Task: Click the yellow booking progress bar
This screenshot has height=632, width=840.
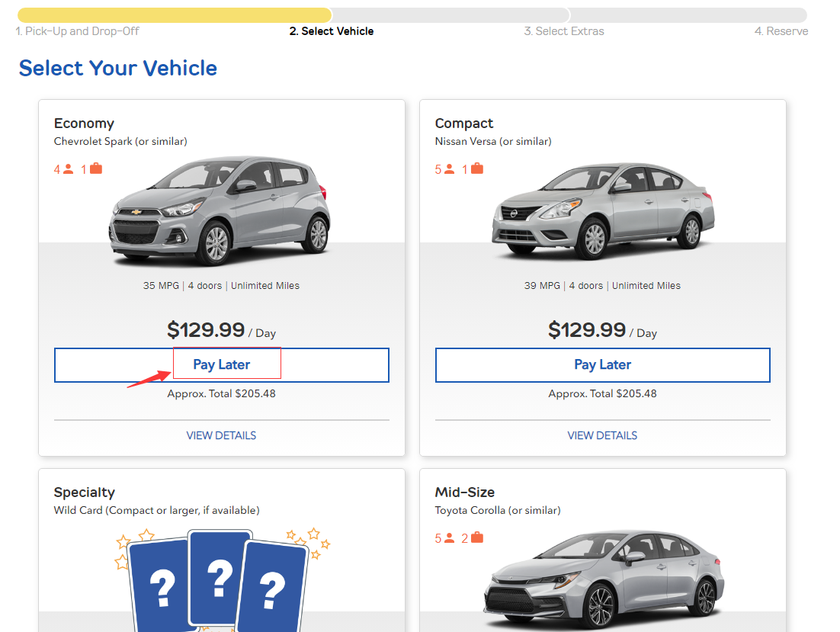Action: point(175,15)
